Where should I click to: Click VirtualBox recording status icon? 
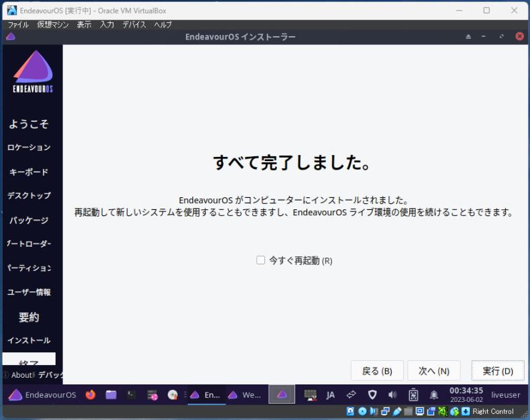(x=431, y=411)
